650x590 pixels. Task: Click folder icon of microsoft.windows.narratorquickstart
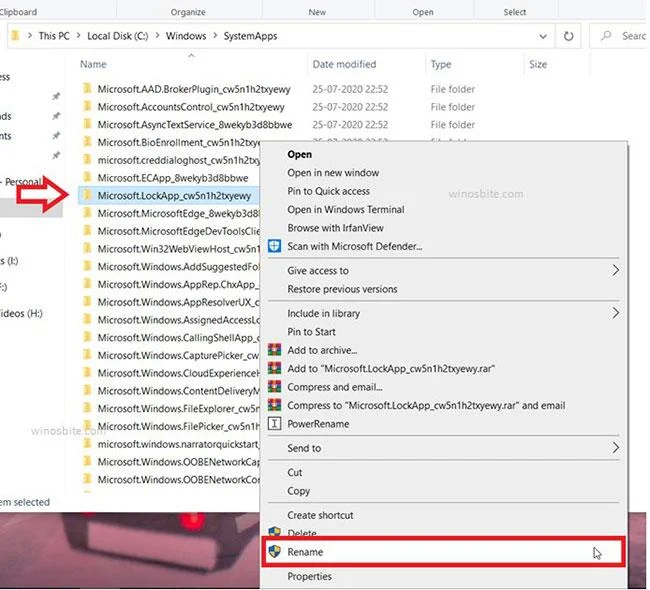tap(87, 444)
